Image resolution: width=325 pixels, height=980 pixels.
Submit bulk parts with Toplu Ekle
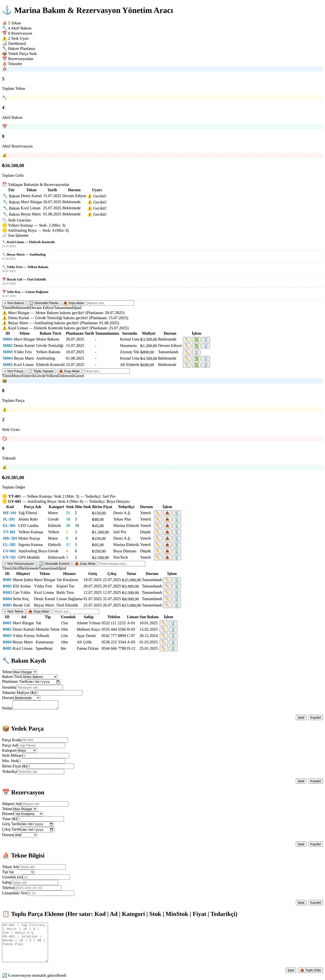point(311,970)
